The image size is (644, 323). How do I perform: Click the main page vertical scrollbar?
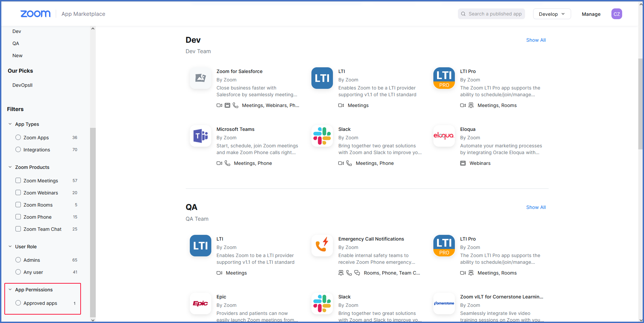[641, 104]
